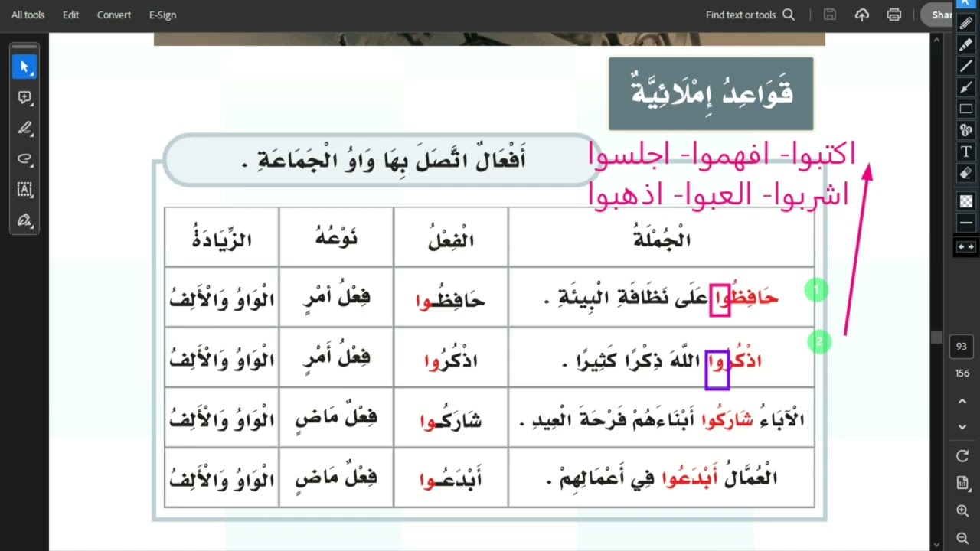
Task: Open the page fit 1:1 display options
Action: [x=962, y=483]
